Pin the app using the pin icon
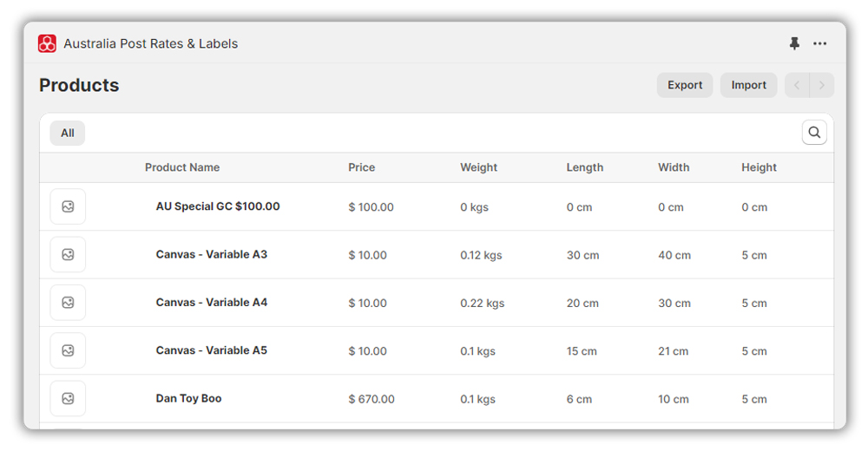The width and height of the screenshot is (868, 451). point(794,43)
